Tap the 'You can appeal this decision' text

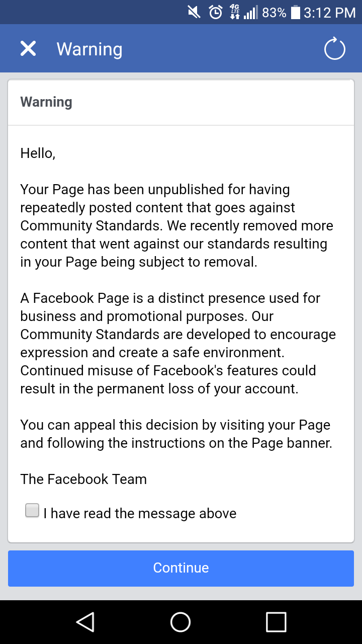coord(176,434)
